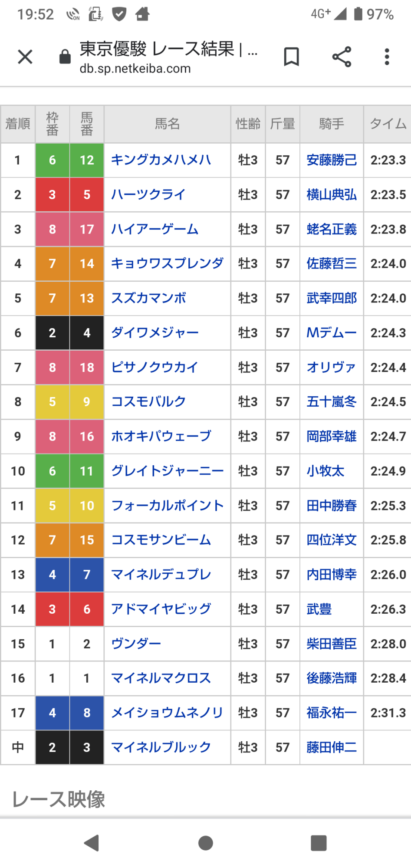Tap the db.sp.netkeiba.com address bar
Image resolution: width=411 pixels, height=868 pixels.
coord(169,57)
